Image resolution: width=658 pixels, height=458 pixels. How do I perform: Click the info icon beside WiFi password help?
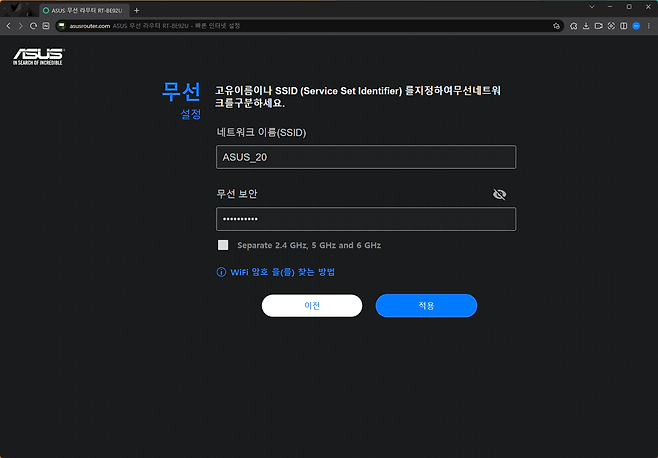click(x=222, y=271)
